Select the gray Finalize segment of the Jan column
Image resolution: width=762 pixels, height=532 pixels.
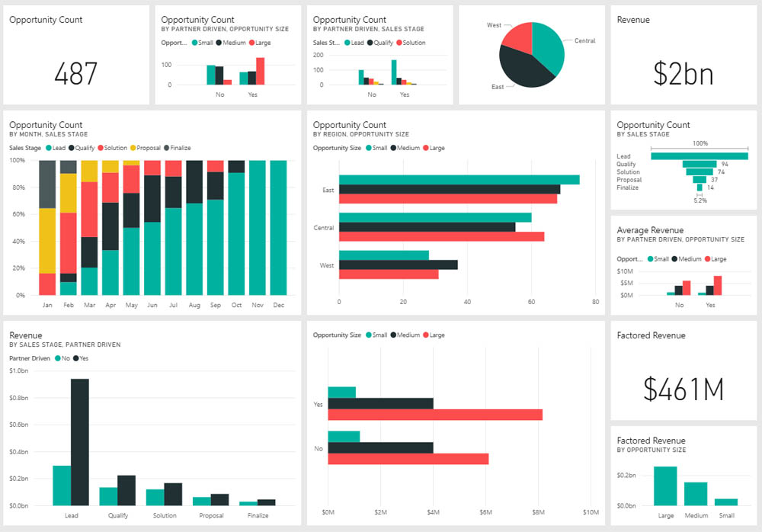tap(47, 184)
